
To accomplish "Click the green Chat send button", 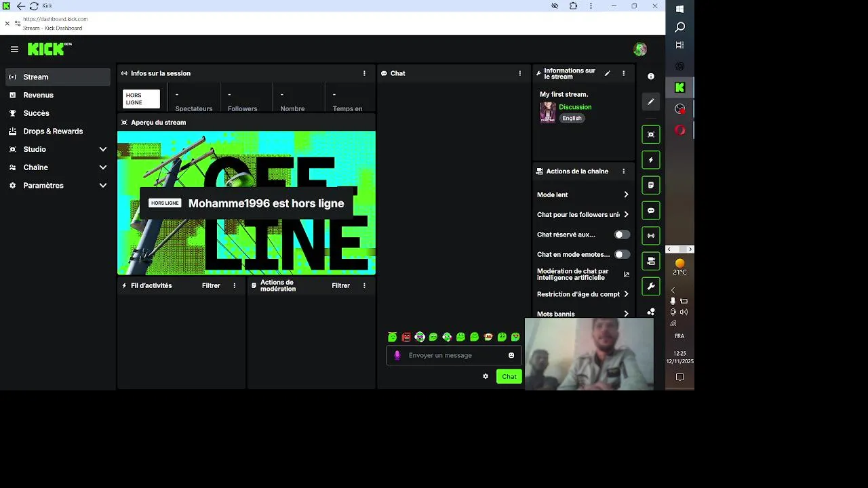I will 509,377.
